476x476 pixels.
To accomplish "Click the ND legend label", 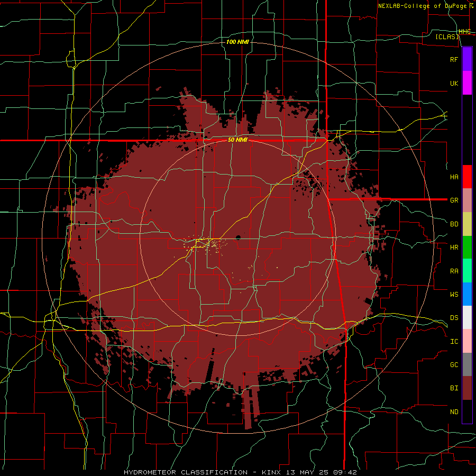I will point(454,412).
